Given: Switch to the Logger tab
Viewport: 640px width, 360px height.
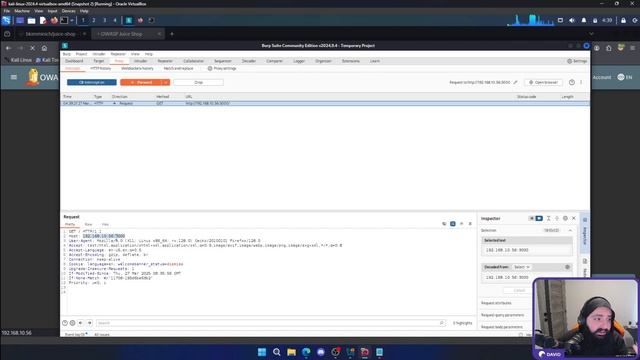Looking at the screenshot, I should click(299, 61).
